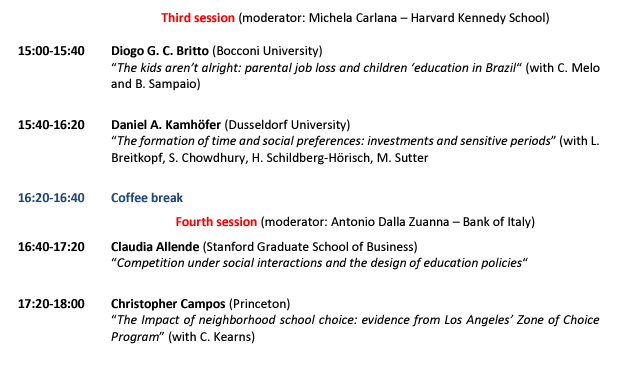Click 'Competition under social interactions' paper title
This screenshot has width=642, height=379.
319,263
